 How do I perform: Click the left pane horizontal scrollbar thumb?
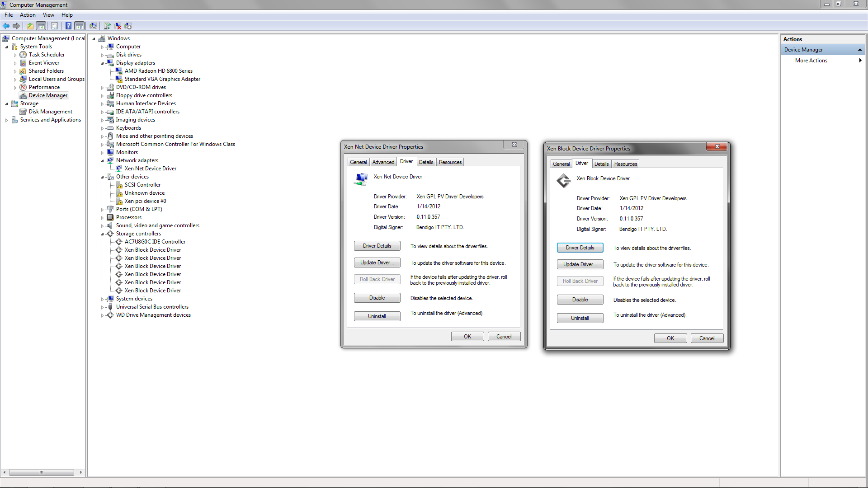(x=42, y=472)
